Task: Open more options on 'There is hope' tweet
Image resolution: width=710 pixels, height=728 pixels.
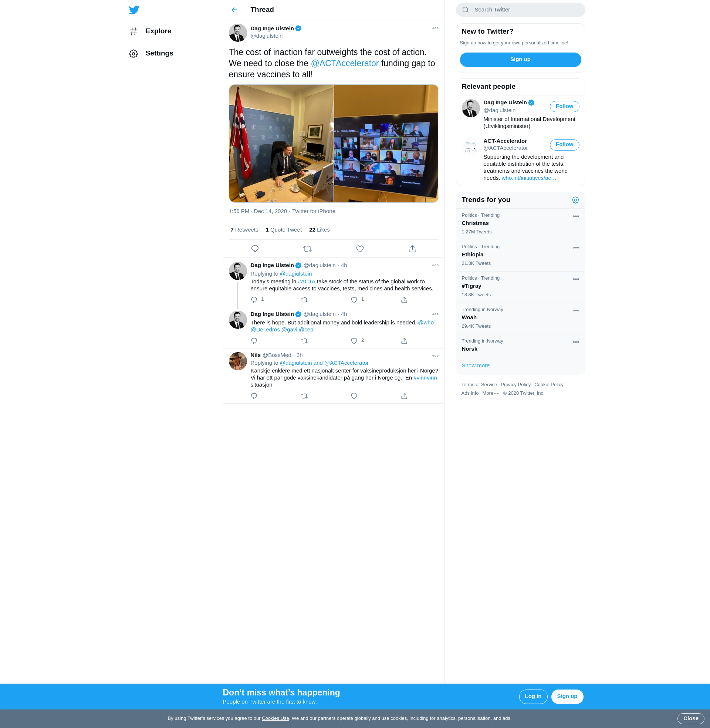Action: tap(435, 314)
